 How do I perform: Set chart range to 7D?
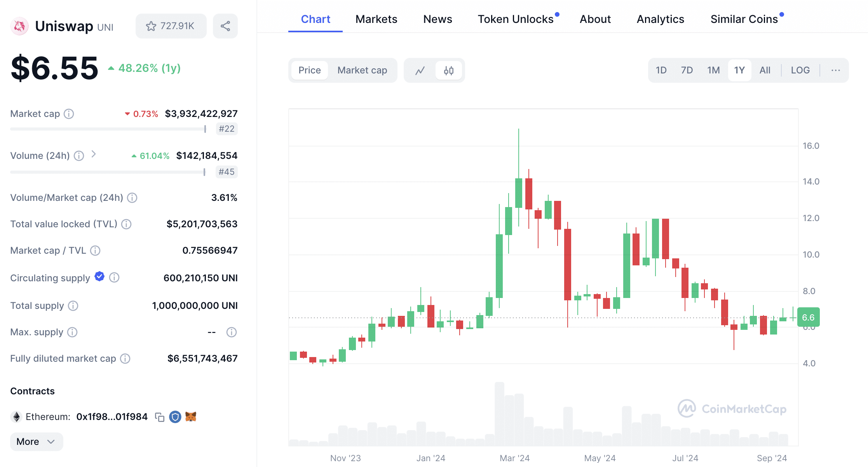point(687,70)
